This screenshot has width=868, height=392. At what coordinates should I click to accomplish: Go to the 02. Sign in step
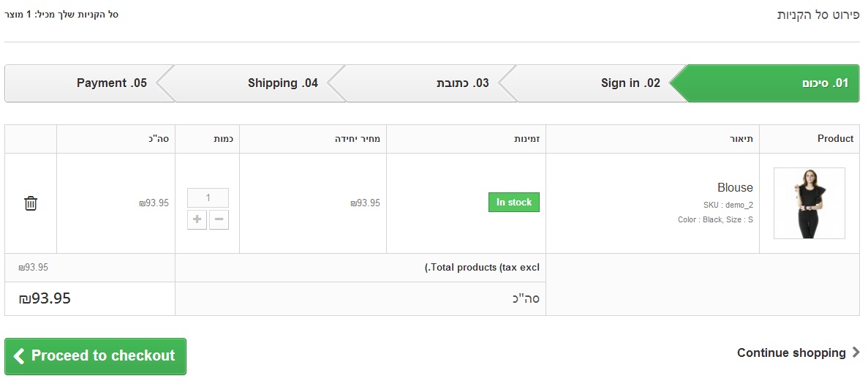tap(630, 83)
